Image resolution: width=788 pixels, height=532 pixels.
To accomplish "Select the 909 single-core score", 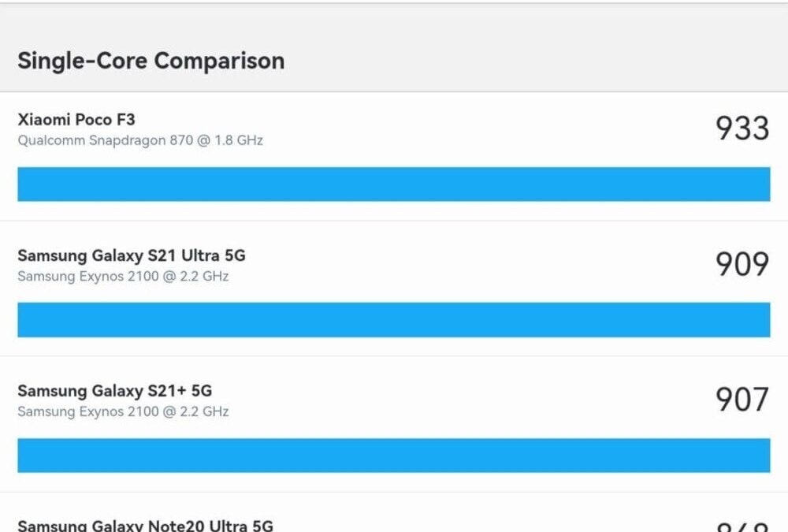I will [742, 264].
